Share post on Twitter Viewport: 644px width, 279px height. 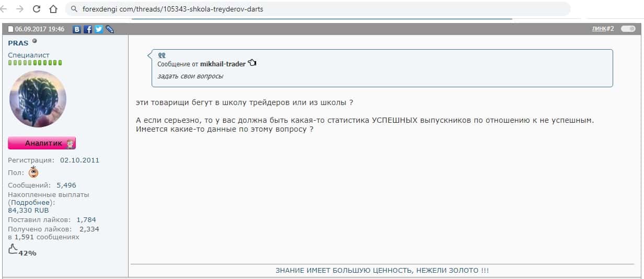tap(98, 29)
